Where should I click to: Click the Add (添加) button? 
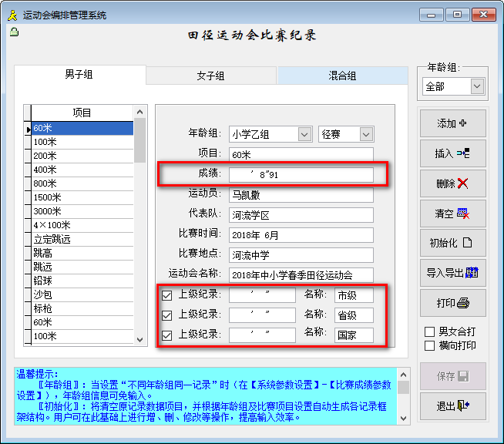tap(452, 123)
